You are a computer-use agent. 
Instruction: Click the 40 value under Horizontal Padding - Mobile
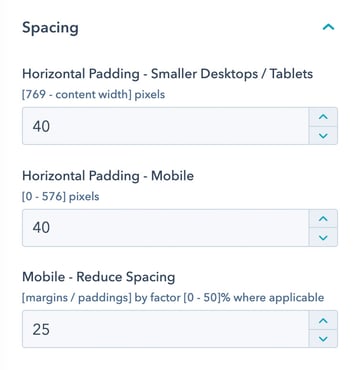(41, 228)
